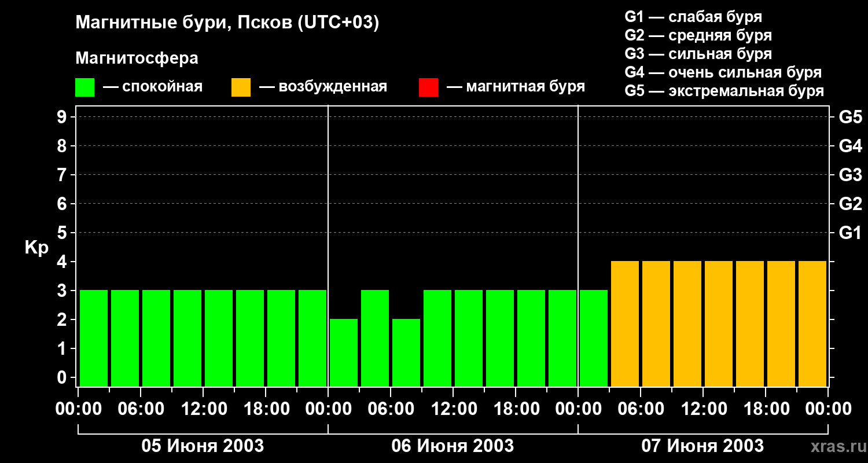Click the Kp axis value 0
The width and height of the screenshot is (868, 463).
[x=63, y=378]
